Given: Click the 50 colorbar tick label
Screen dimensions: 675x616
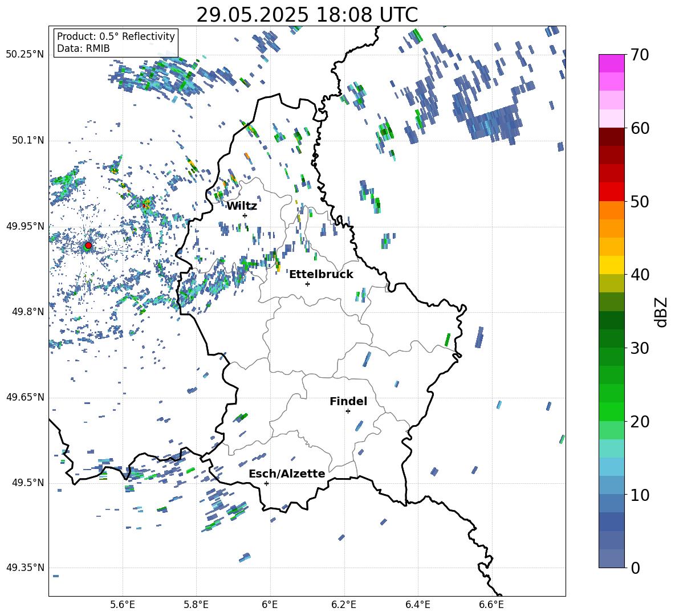Looking at the screenshot, I should [x=640, y=202].
